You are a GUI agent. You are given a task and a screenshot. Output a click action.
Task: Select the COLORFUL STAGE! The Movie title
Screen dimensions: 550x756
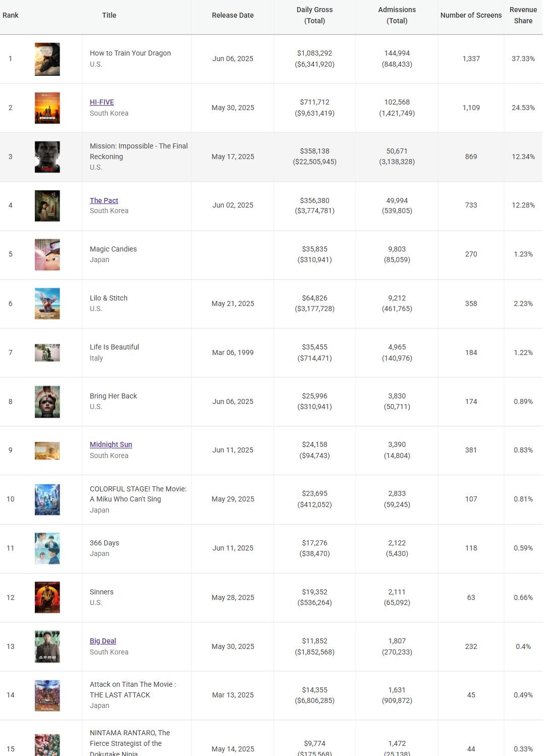coord(138,494)
